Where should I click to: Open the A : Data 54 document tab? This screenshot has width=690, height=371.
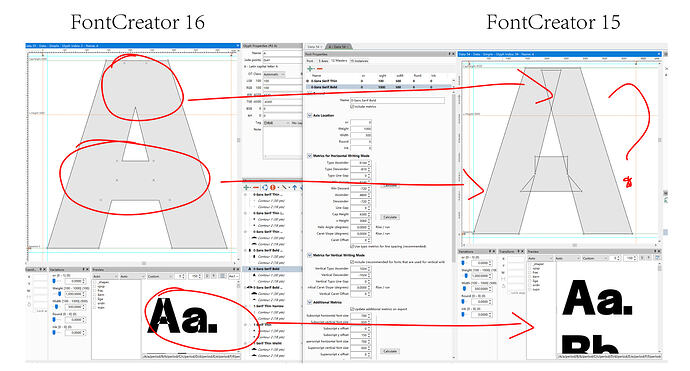339,46
